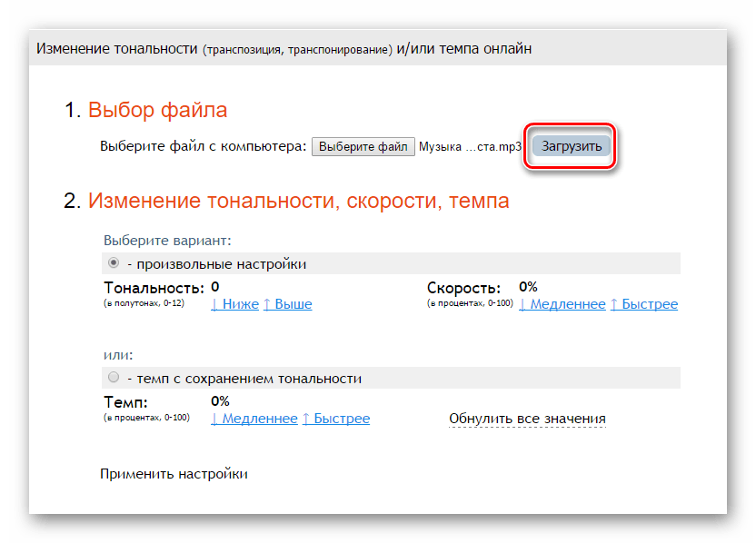Select the "произвольные настройки" radio button

[x=114, y=263]
